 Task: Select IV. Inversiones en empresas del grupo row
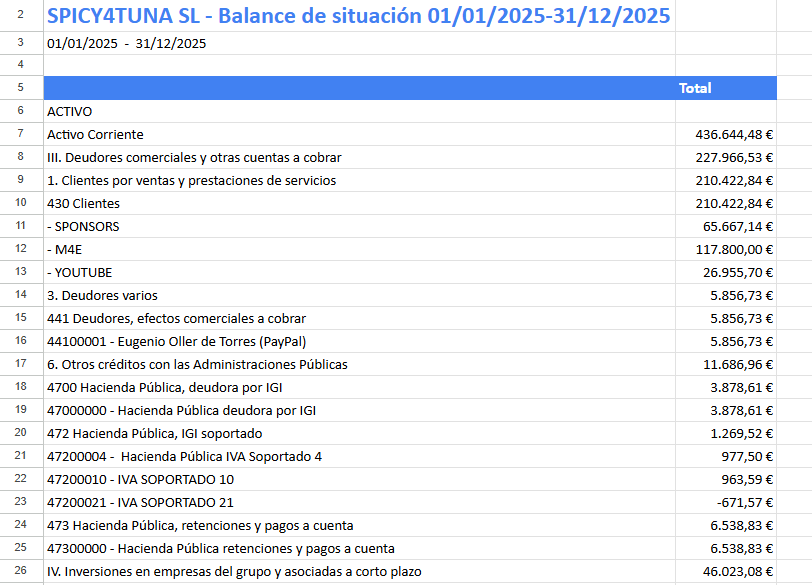tap(359, 571)
